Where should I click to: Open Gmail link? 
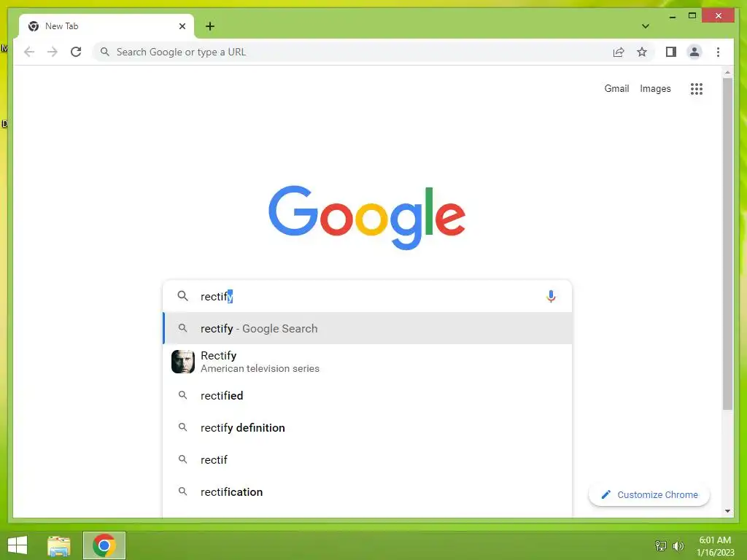point(616,88)
